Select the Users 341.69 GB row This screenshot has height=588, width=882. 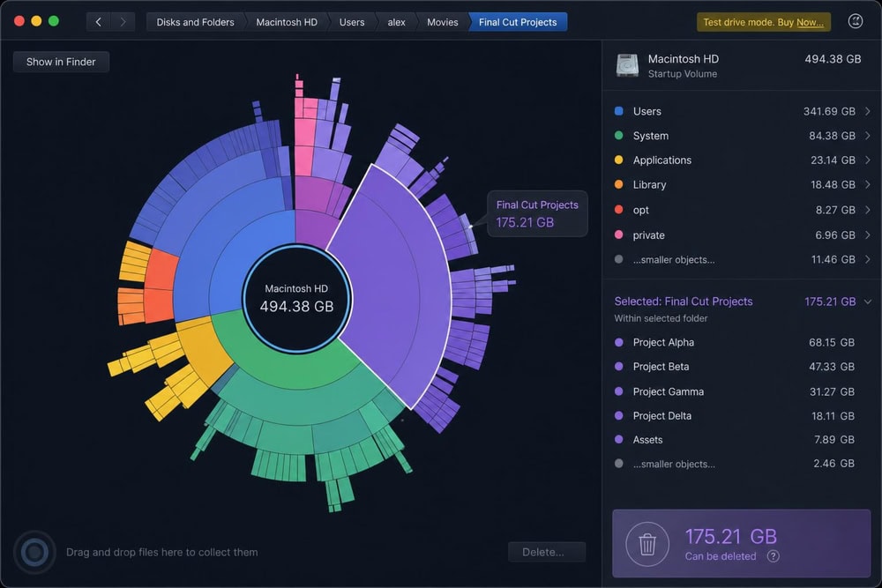pyautogui.click(x=743, y=111)
